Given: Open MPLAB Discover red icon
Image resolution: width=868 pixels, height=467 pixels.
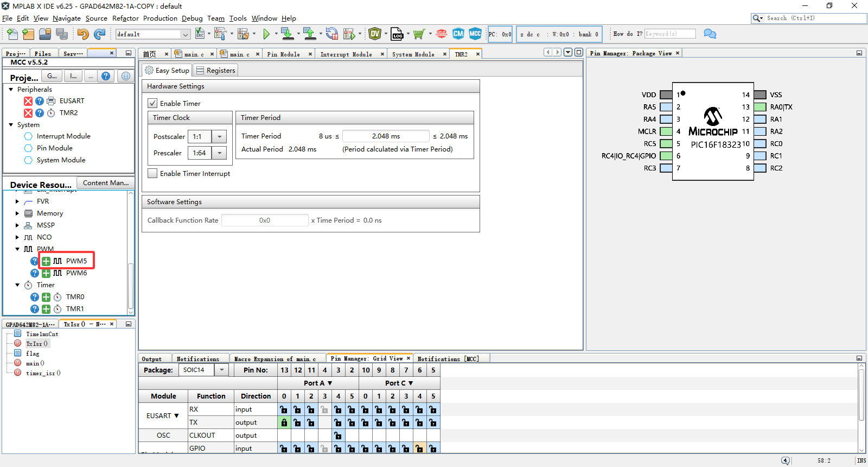Looking at the screenshot, I should tap(442, 34).
